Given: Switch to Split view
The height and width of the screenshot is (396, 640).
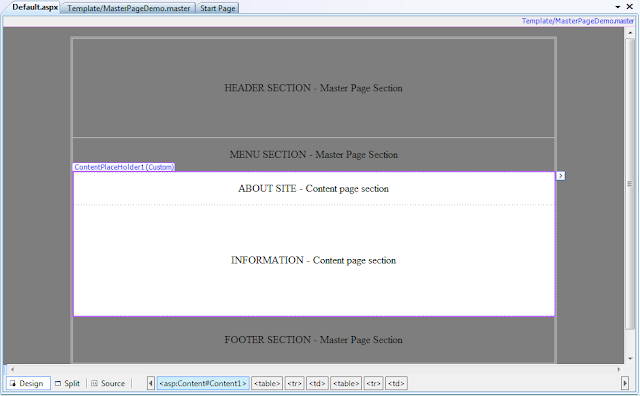Looking at the screenshot, I should click(x=68, y=383).
